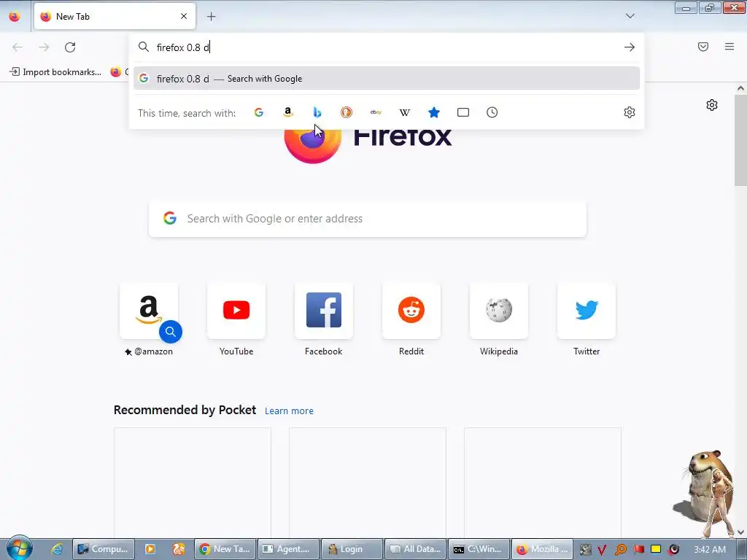Search this time with Amazon icon
Screen dimensions: 747x560
coord(287,112)
